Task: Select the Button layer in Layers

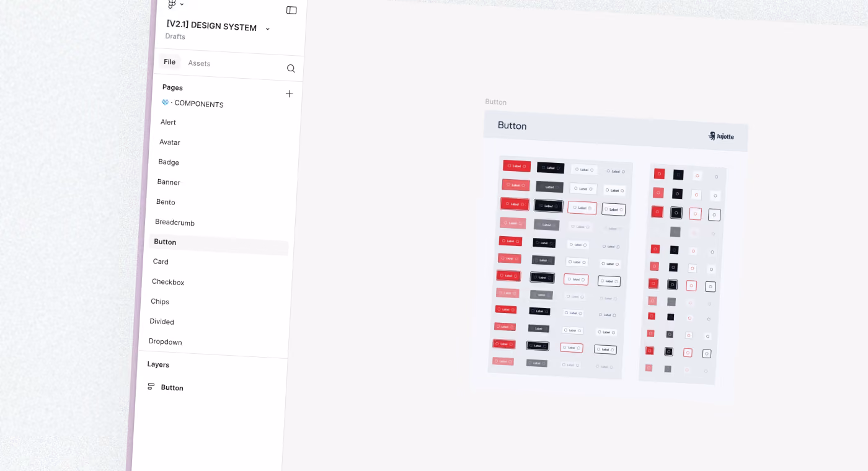Action: [172, 387]
